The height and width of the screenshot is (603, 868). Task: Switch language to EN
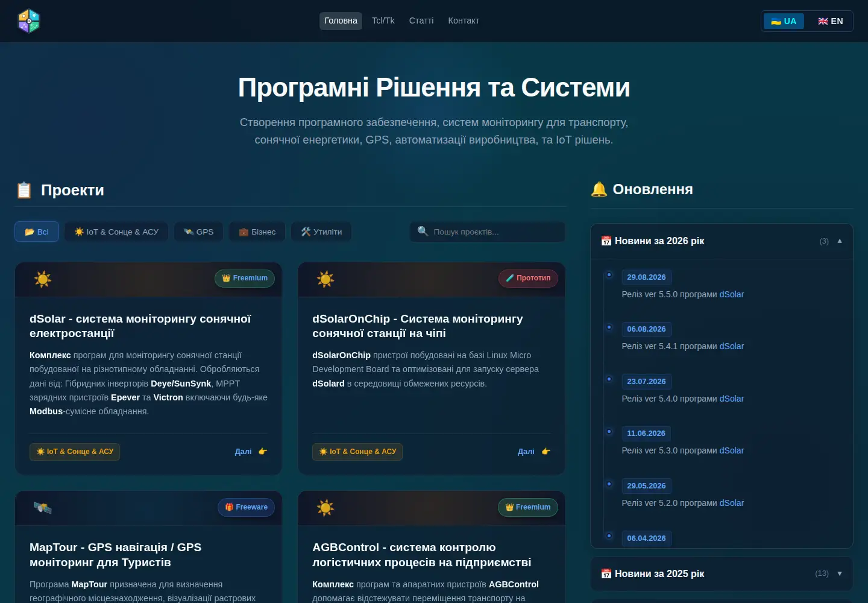[x=830, y=21]
